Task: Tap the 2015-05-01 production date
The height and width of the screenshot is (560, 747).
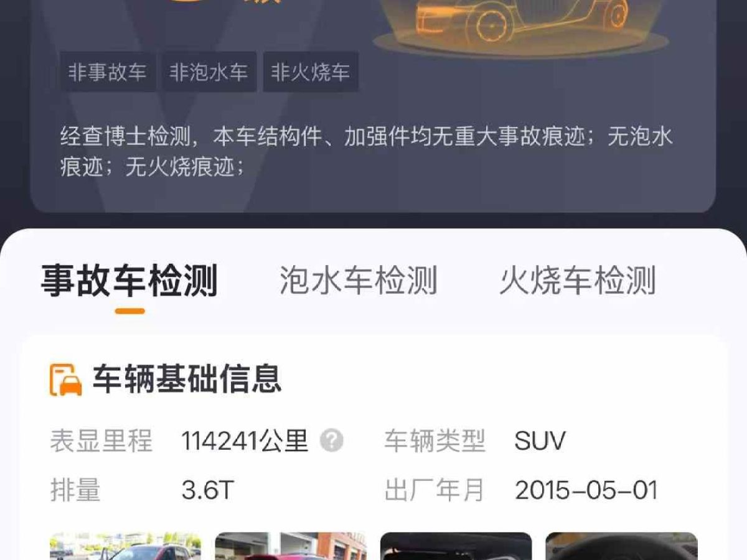Action: (x=586, y=490)
